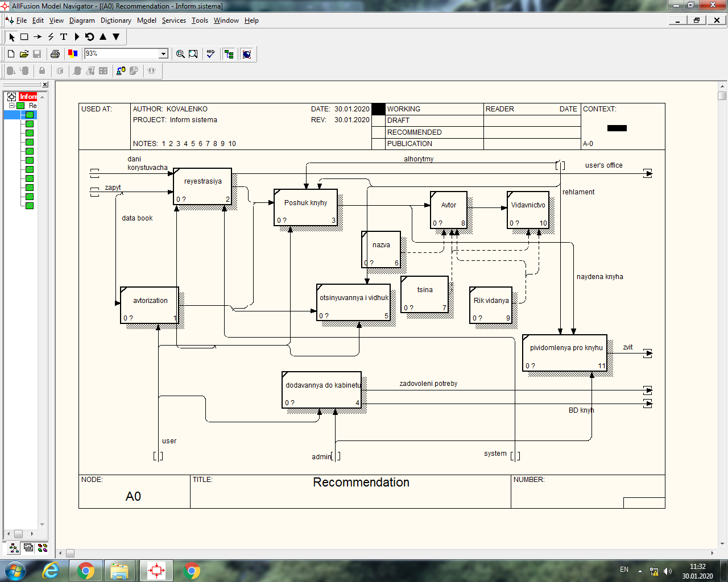Select the nazva activity box
The image size is (728, 582).
click(x=381, y=250)
